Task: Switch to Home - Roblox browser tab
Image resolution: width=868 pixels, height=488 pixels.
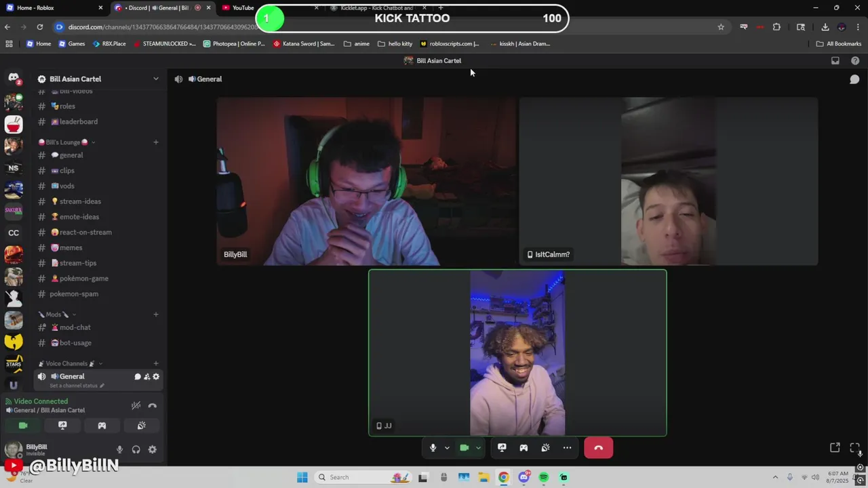Action: pos(54,8)
